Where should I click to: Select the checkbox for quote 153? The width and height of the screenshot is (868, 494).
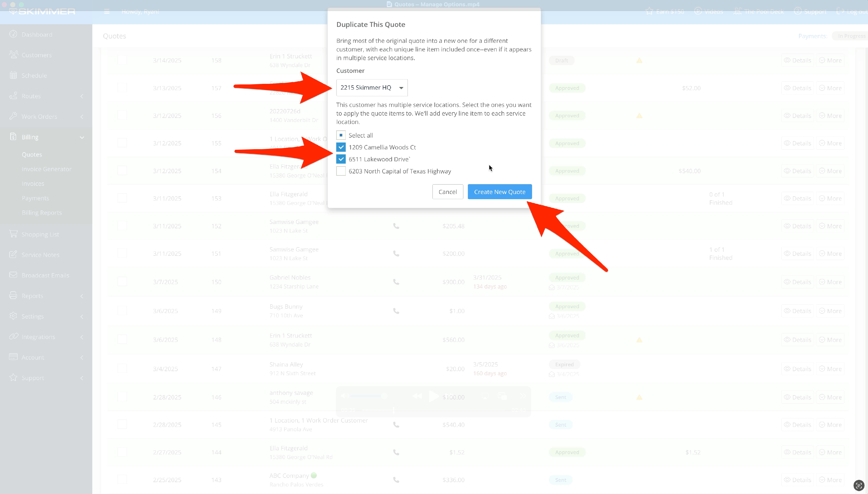tap(122, 198)
